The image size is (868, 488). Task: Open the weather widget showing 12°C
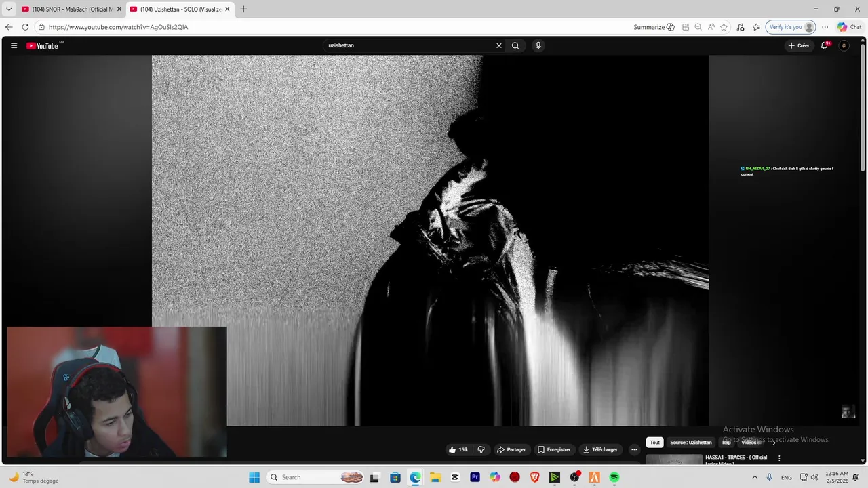34,477
